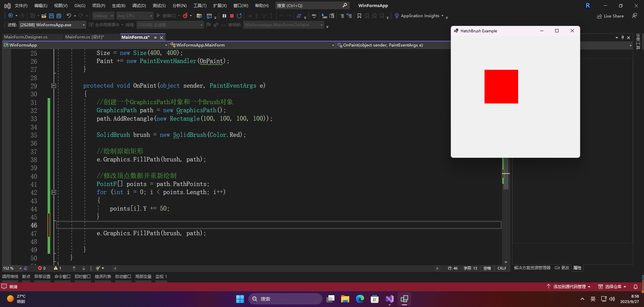644x307 pixels.
Task: Open the process WinFormsApp.exe dropdown
Action: tap(52, 25)
